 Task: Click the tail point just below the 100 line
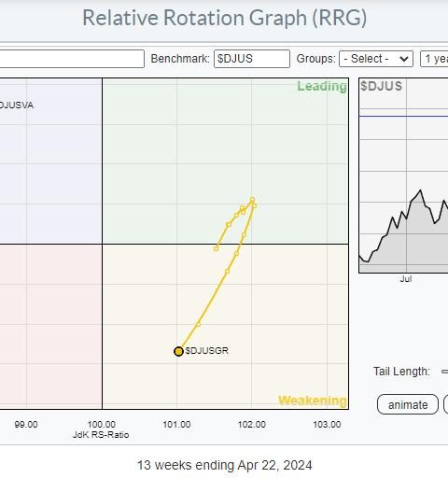(236, 254)
